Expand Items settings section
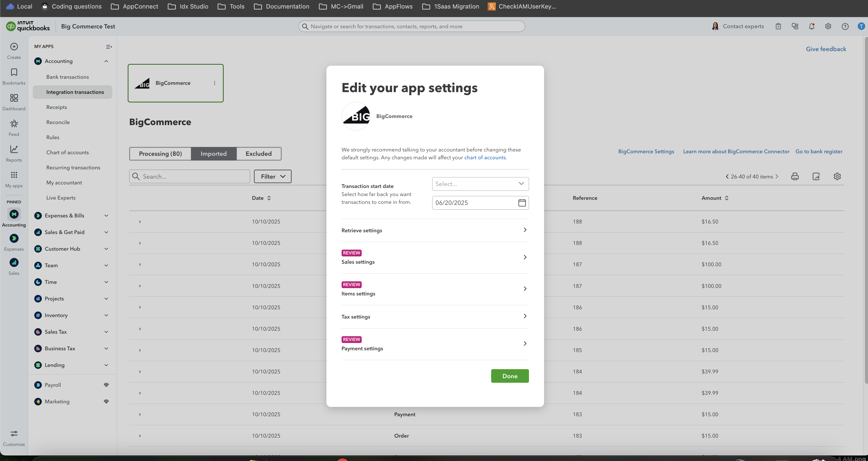This screenshot has height=461, width=868. tap(435, 289)
